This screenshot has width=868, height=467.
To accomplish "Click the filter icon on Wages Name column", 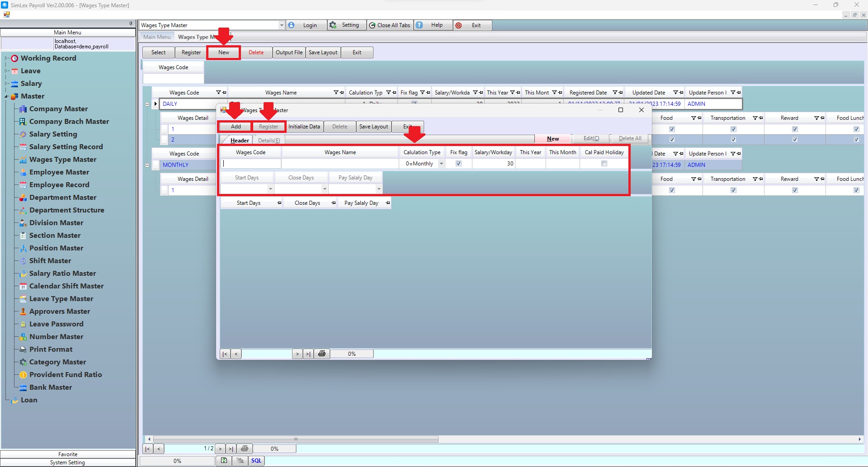I will coord(336,93).
